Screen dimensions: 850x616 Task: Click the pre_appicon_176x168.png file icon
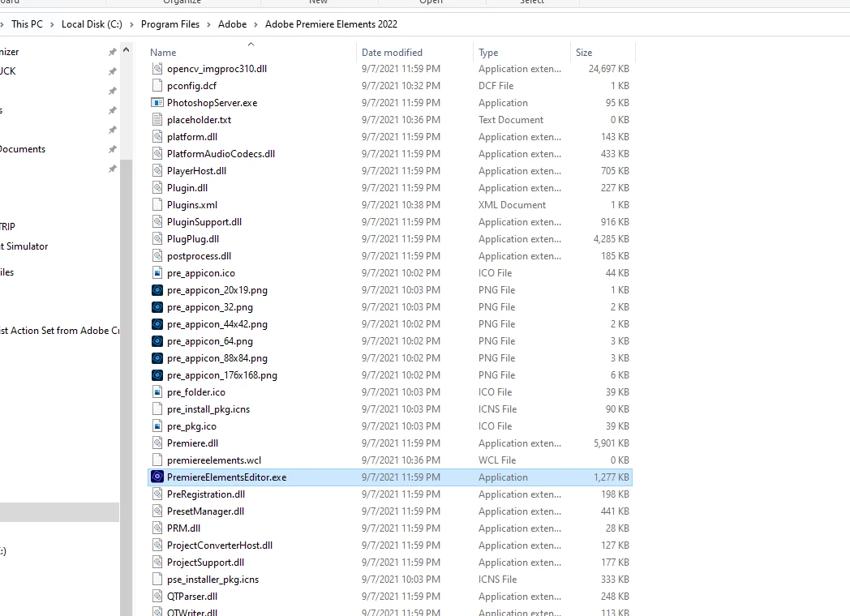[x=157, y=375]
